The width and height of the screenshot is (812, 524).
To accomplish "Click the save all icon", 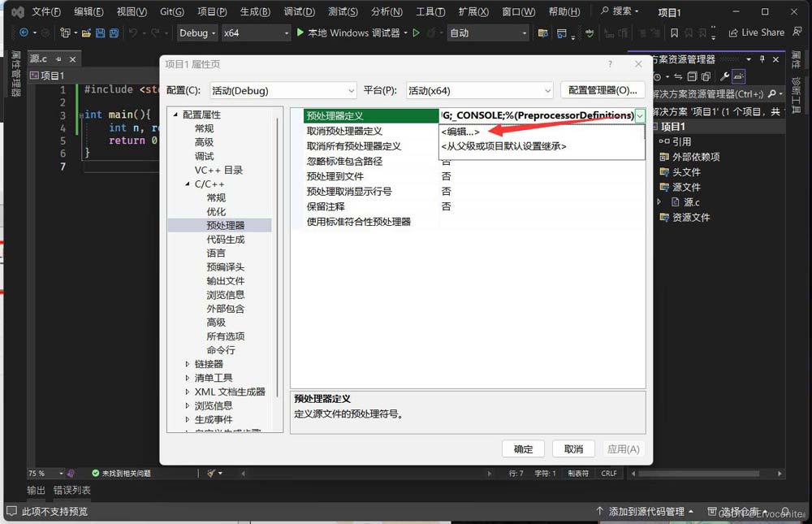I will (114, 33).
